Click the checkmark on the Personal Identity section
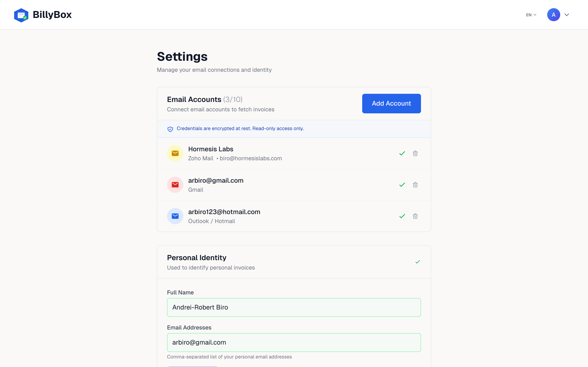Screen dimensions: 588x367 [x=418, y=262]
